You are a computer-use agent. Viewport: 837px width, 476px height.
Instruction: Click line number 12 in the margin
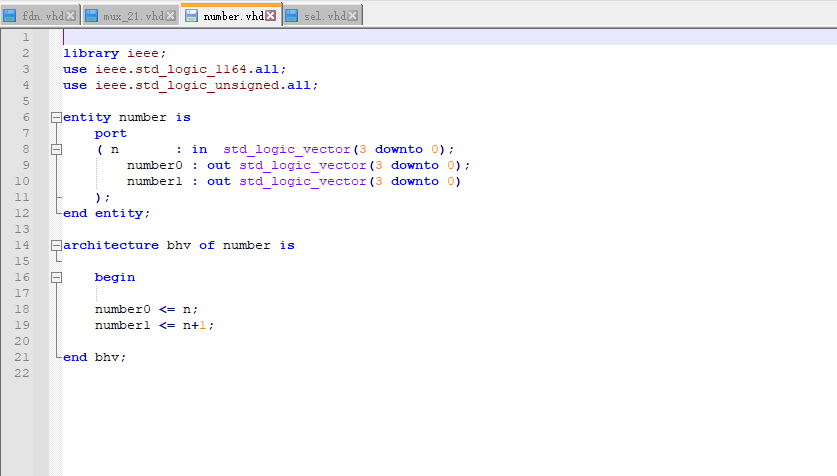[22, 213]
